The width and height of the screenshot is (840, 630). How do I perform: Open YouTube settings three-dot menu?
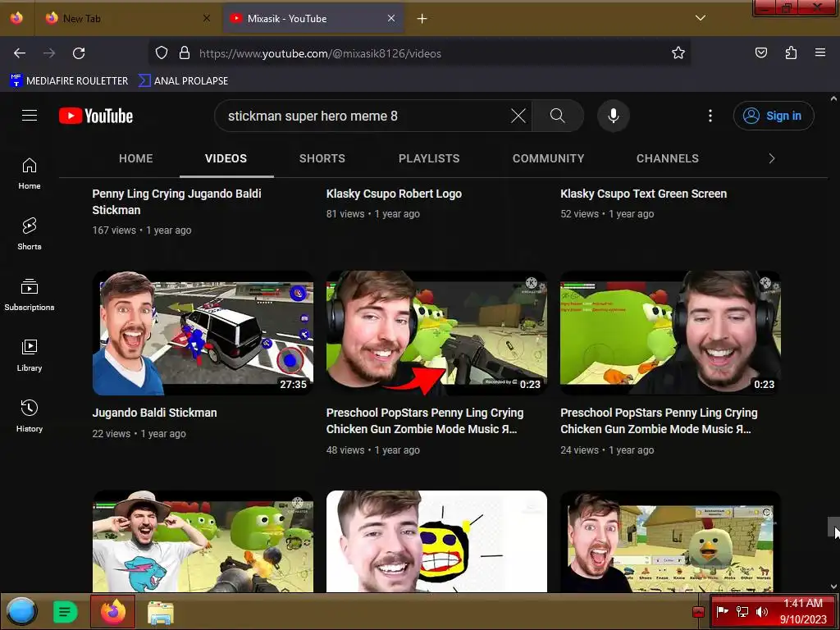point(710,116)
